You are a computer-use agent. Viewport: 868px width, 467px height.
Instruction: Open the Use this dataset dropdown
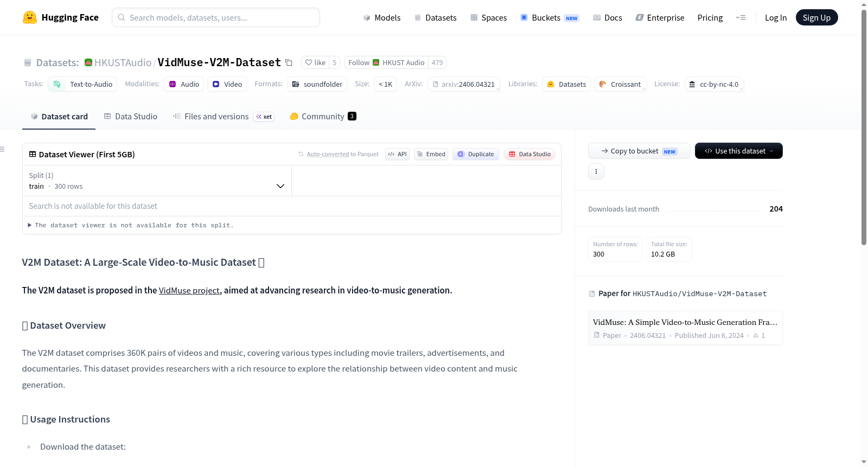[739, 151]
